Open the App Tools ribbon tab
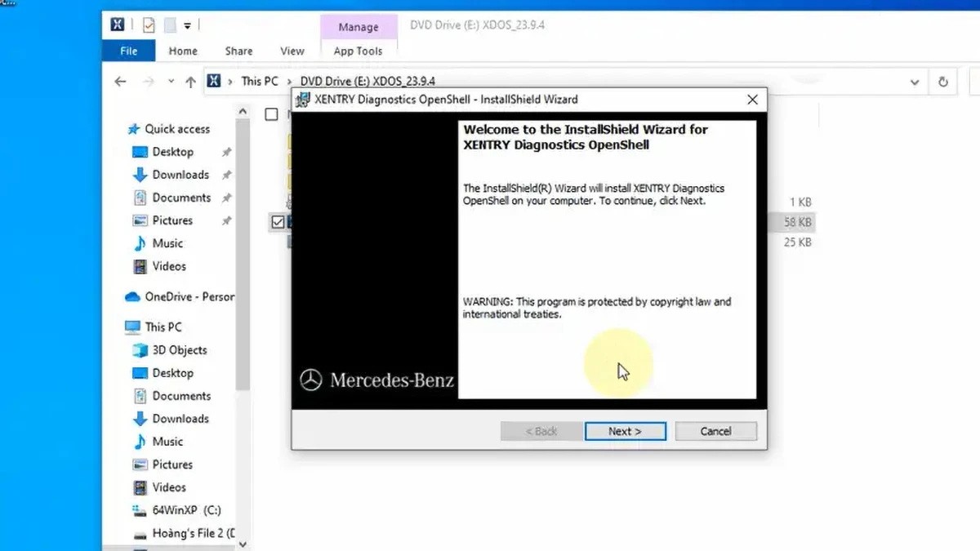Image resolution: width=980 pixels, height=551 pixels. 359,51
